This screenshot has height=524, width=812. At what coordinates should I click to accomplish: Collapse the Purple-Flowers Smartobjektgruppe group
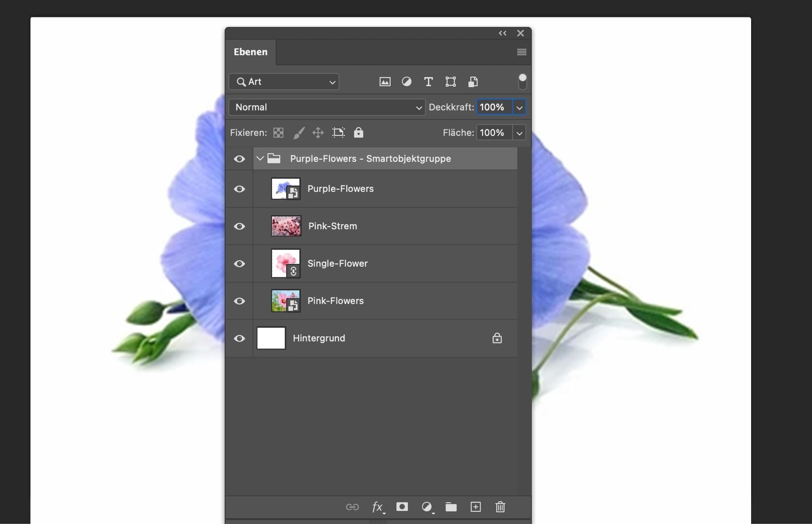coord(260,159)
